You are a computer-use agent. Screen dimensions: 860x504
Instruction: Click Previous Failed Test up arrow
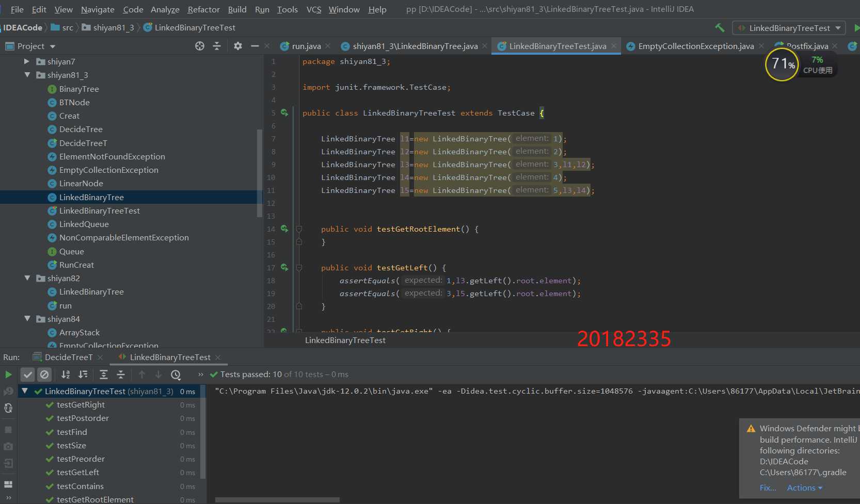[142, 375]
